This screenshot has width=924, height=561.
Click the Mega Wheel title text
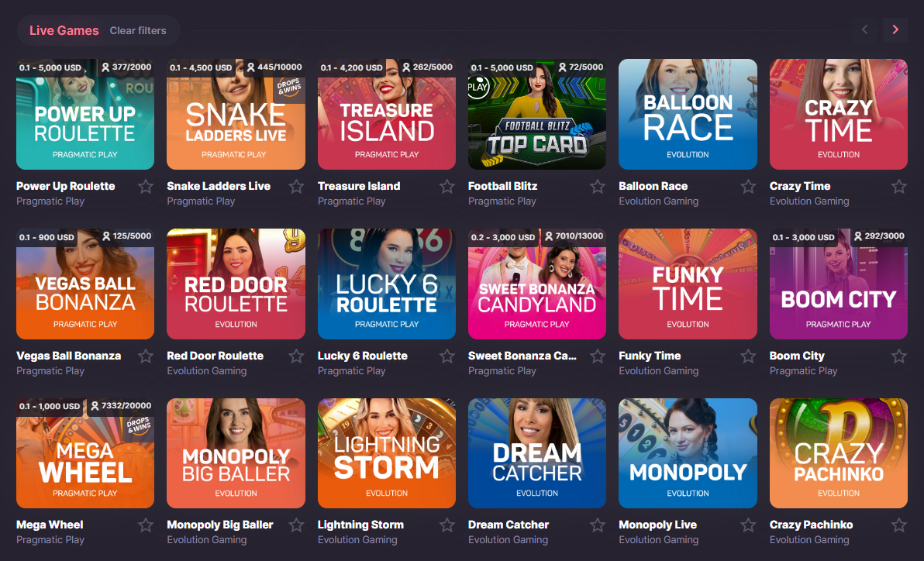[50, 525]
